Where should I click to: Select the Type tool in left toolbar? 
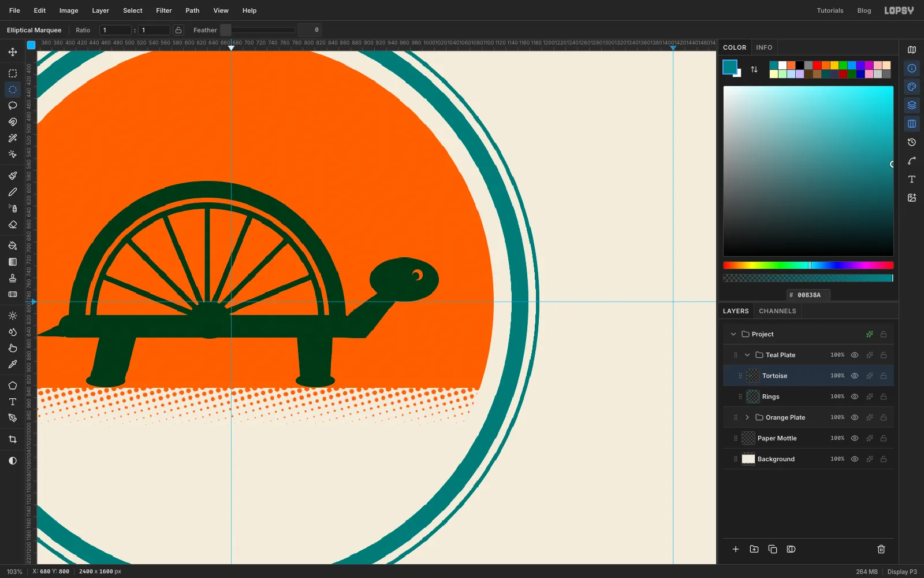coord(13,402)
